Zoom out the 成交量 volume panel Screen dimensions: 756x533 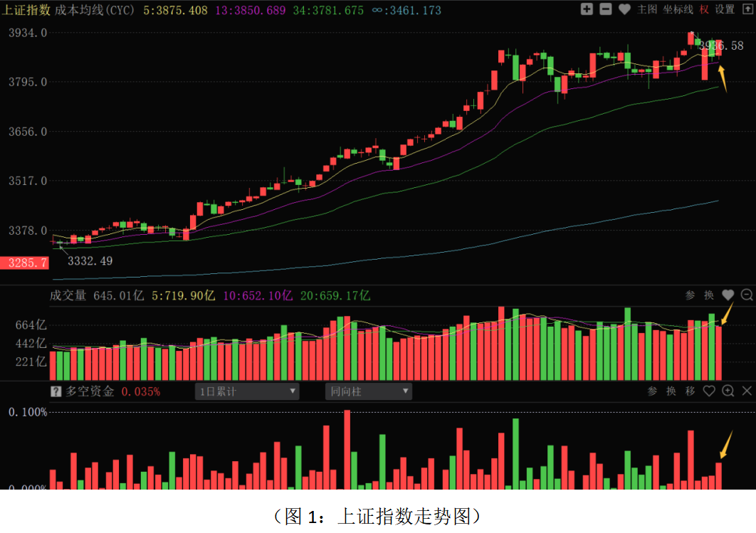(x=747, y=295)
